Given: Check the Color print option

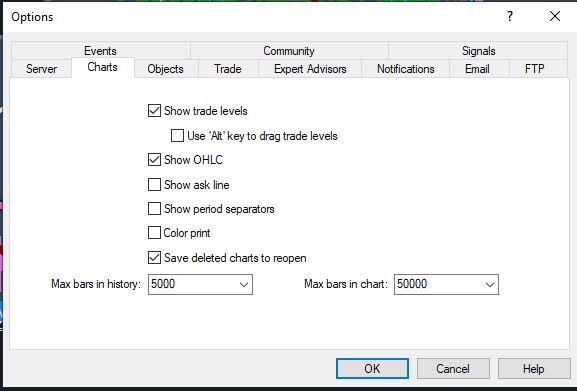Looking at the screenshot, I should pyautogui.click(x=154, y=233).
